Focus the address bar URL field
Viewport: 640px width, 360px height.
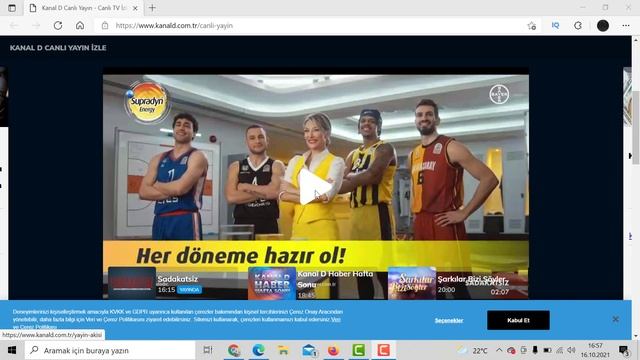[318, 25]
